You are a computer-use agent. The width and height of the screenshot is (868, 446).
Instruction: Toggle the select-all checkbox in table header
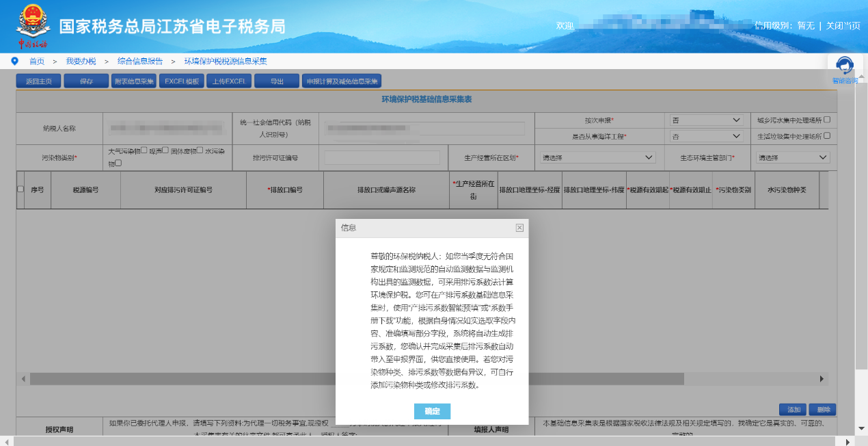click(x=20, y=189)
